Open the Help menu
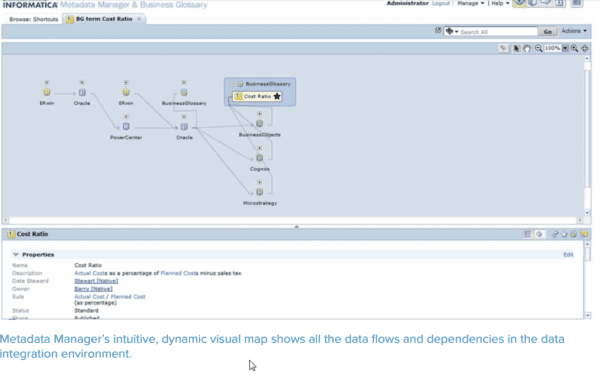This screenshot has height=377, width=600. (500, 3)
